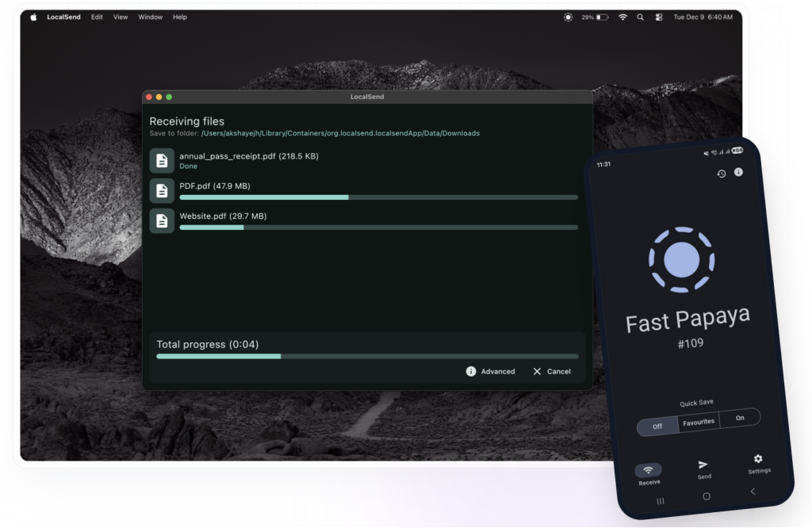This screenshot has height=532, width=812.
Task: Open Spotlight search icon
Action: click(x=641, y=17)
